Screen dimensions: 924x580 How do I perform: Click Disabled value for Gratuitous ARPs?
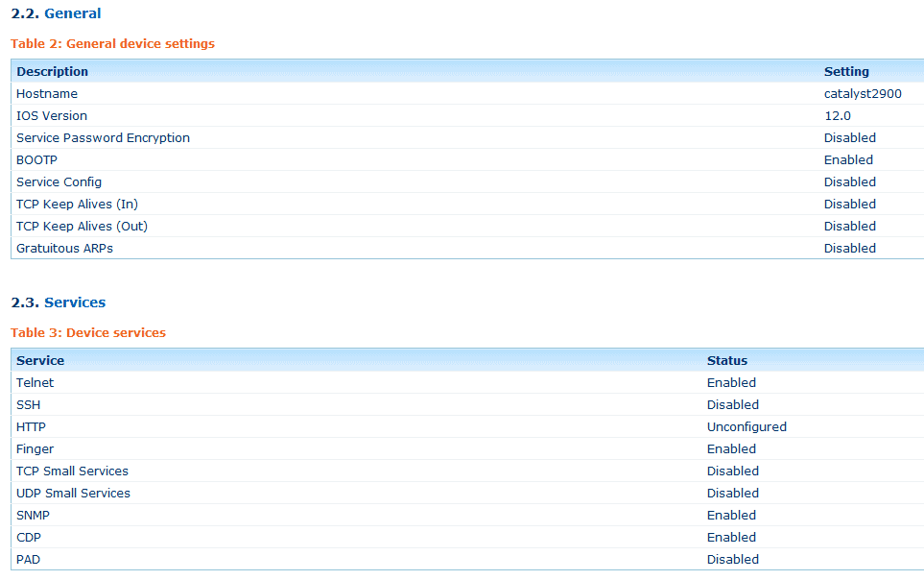[850, 249]
